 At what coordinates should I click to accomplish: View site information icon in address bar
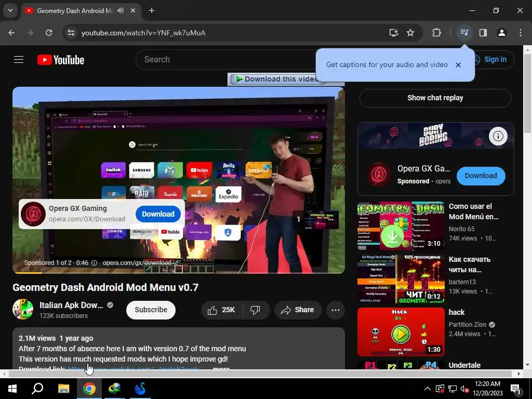coord(71,33)
